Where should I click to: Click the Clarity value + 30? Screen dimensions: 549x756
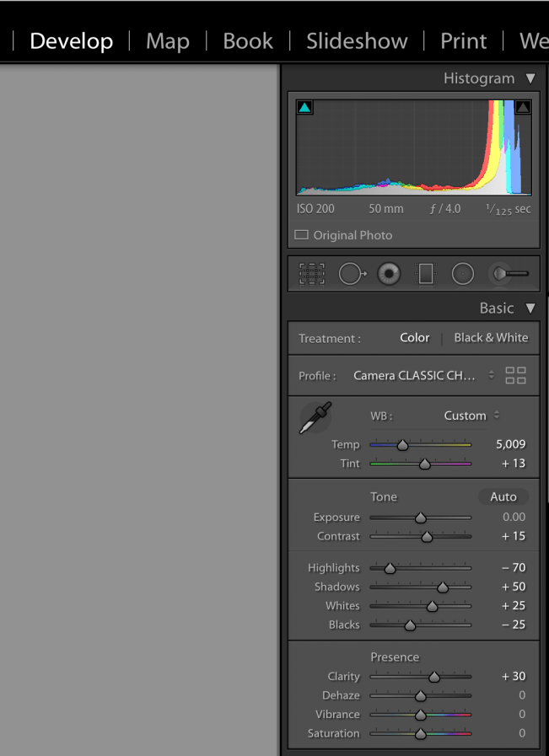[514, 676]
